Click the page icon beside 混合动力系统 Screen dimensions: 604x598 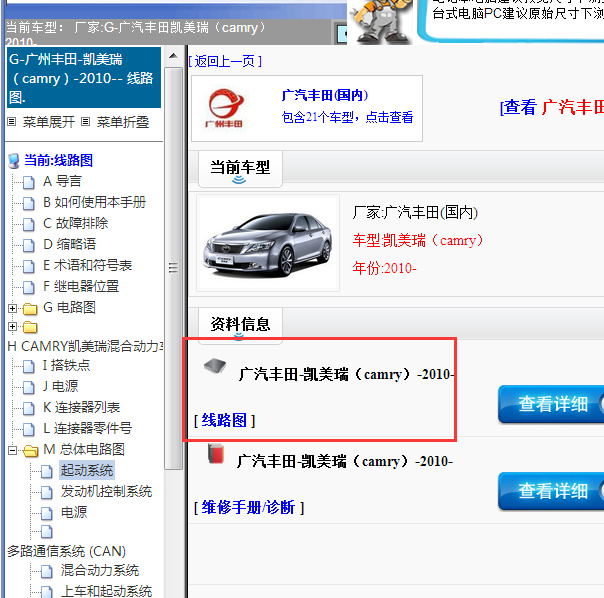pos(47,571)
